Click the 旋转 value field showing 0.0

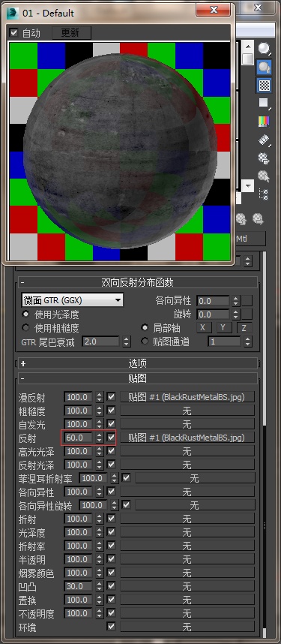coord(214,314)
